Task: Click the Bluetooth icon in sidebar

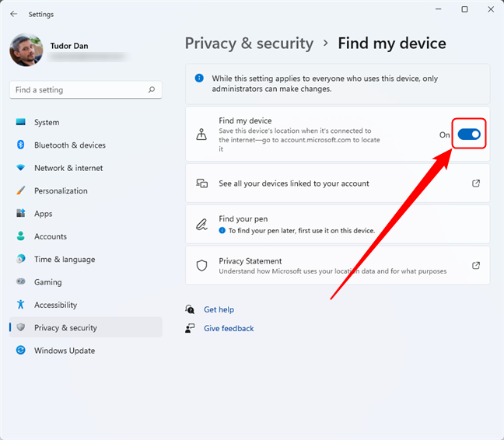Action: click(x=20, y=145)
